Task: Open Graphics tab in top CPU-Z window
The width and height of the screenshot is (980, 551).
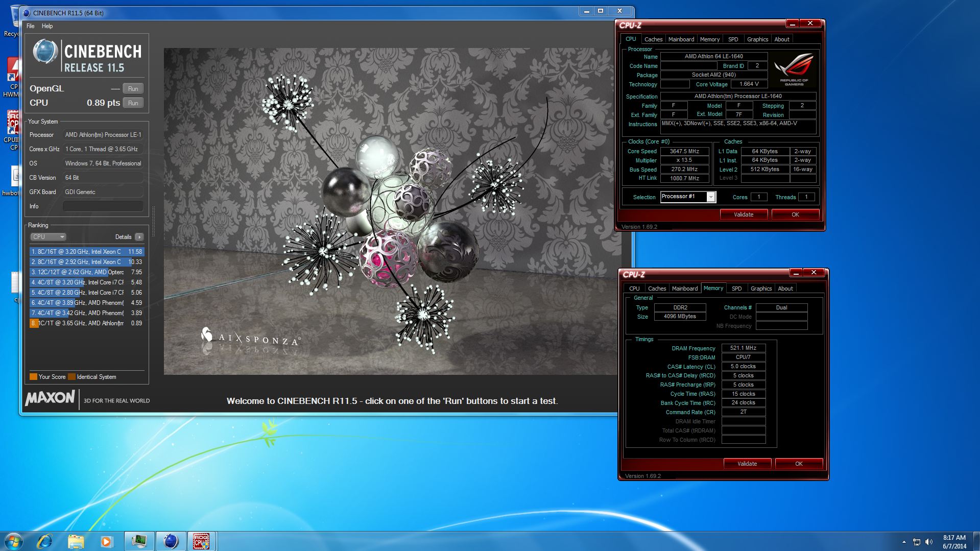Action: (x=757, y=39)
